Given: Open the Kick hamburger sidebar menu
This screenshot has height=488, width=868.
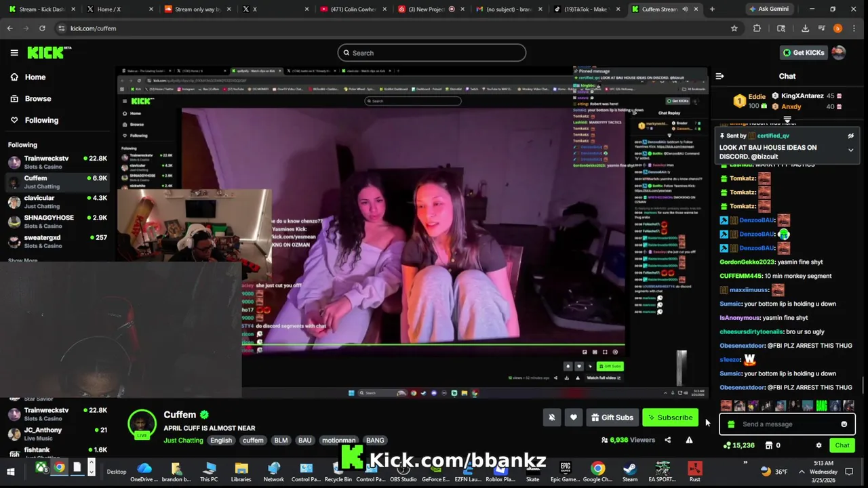Looking at the screenshot, I should click(x=14, y=53).
